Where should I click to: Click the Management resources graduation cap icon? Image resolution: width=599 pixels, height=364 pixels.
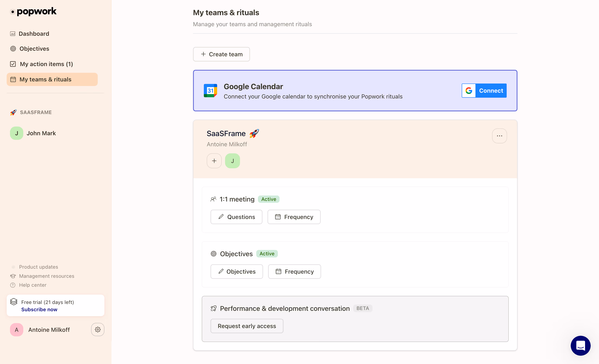(13, 276)
